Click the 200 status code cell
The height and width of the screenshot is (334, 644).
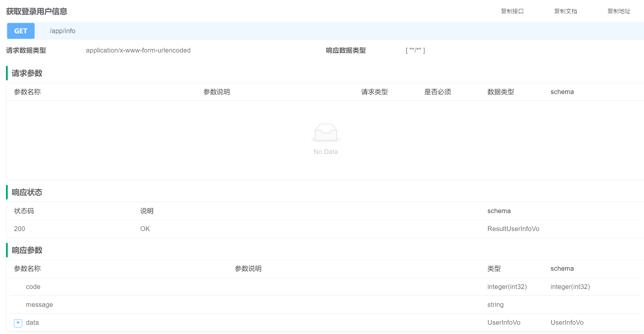19,229
